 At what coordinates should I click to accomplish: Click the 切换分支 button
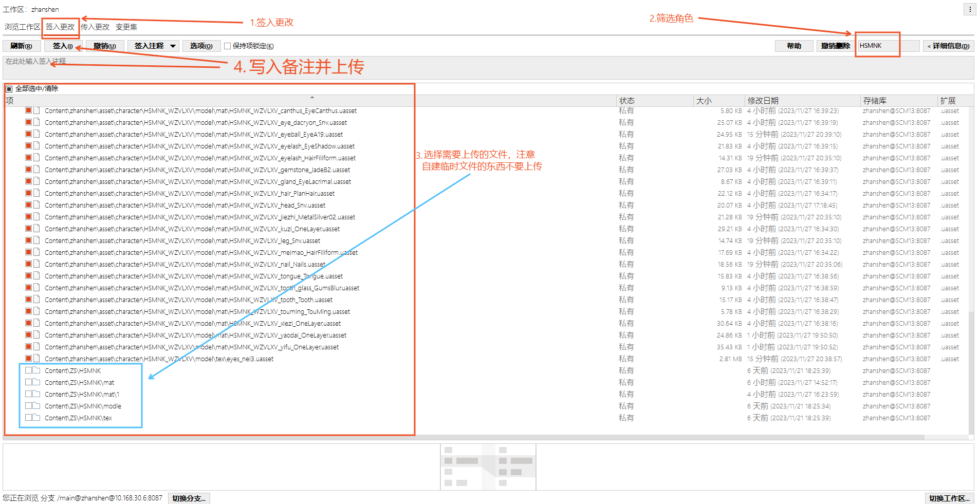click(189, 498)
